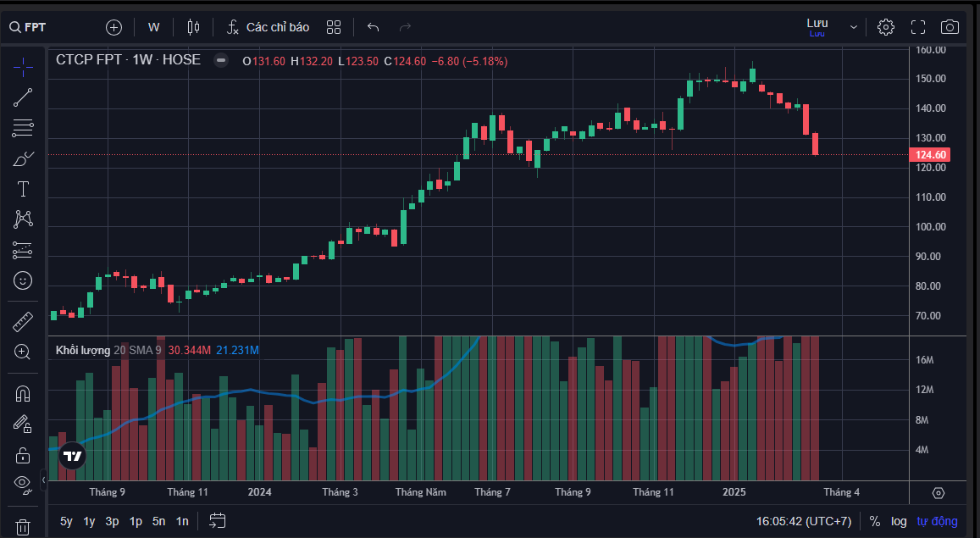Click the trash icon to remove drawings

[x=23, y=527]
